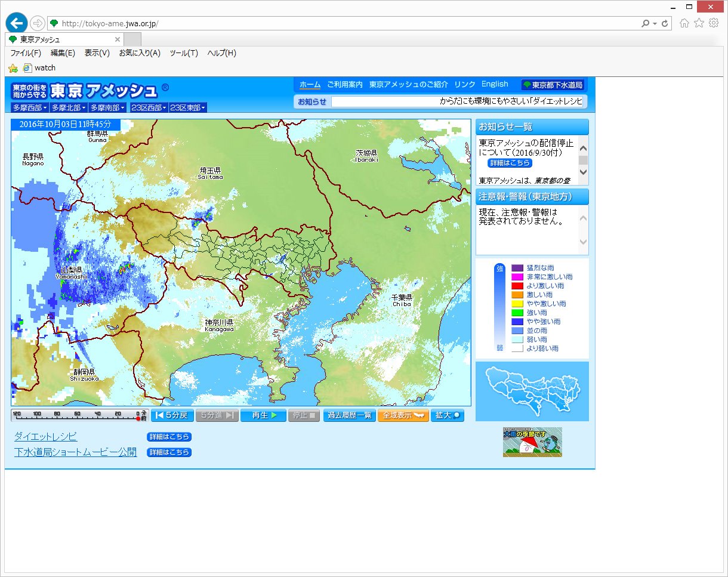Click the 激しい雨 orange legend swatch
The height and width of the screenshot is (577, 728).
click(517, 295)
